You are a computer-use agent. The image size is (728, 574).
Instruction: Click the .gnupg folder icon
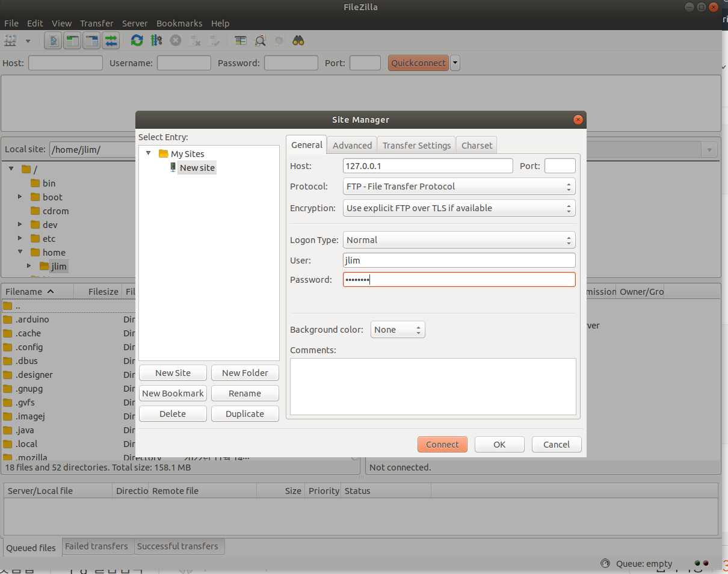[x=8, y=389]
